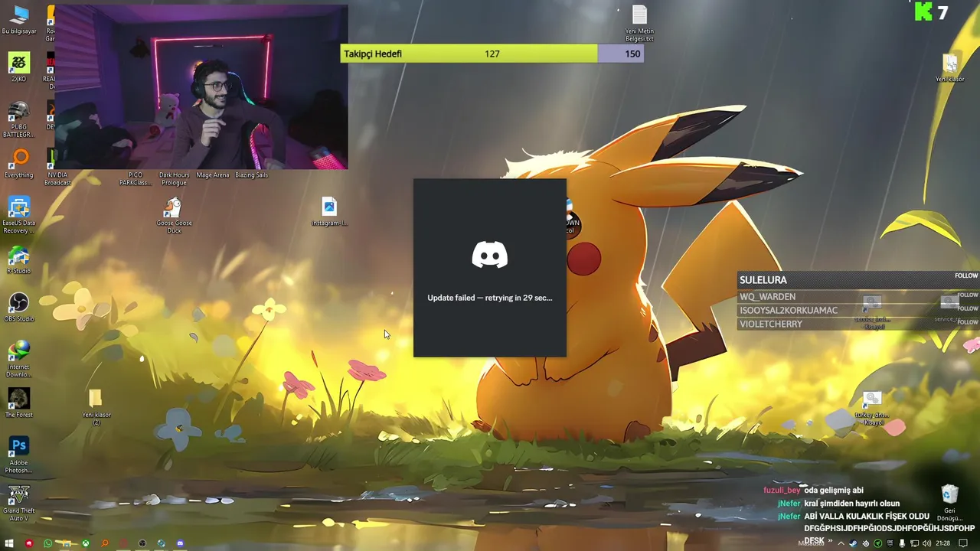Click the WQ_WARDEN entry

767,297
